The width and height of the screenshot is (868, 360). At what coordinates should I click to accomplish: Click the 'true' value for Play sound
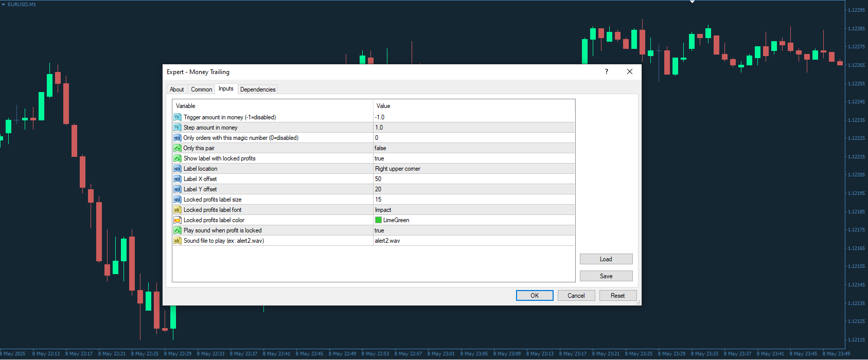[379, 230]
